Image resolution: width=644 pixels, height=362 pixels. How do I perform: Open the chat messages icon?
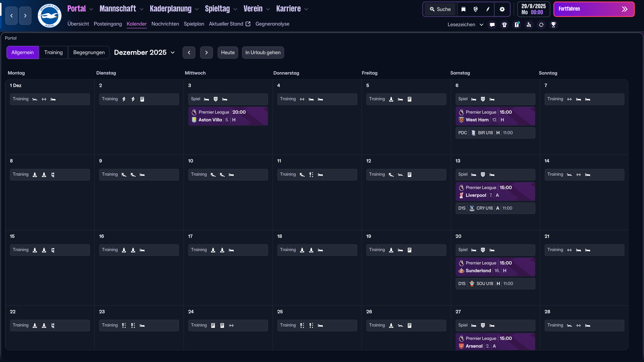point(492,24)
